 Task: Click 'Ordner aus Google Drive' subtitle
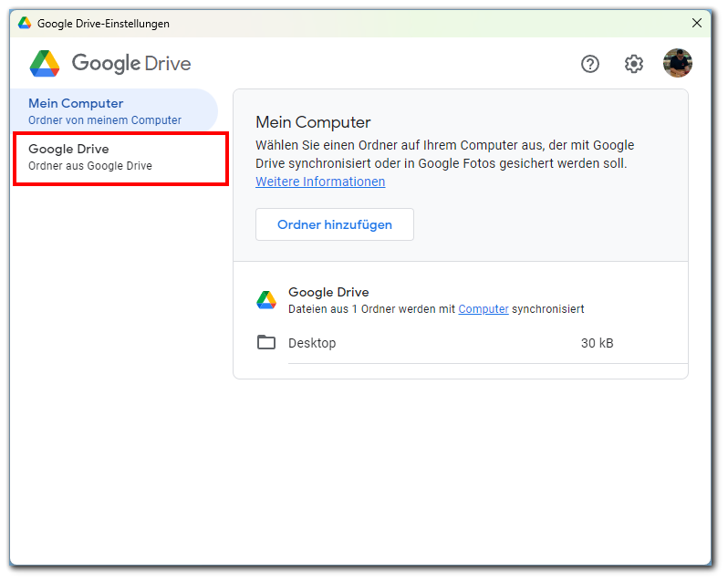coord(90,166)
